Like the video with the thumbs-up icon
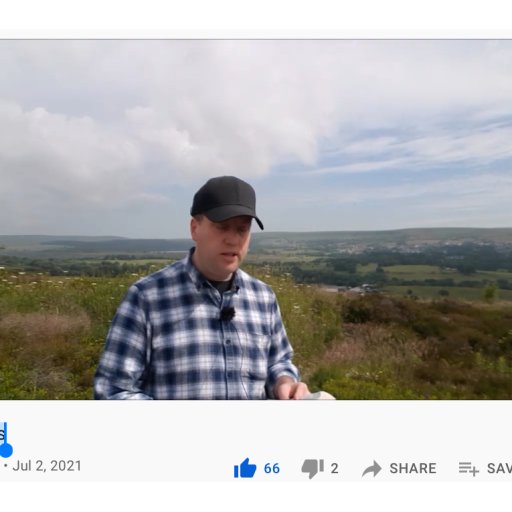512x512 pixels. click(x=245, y=468)
